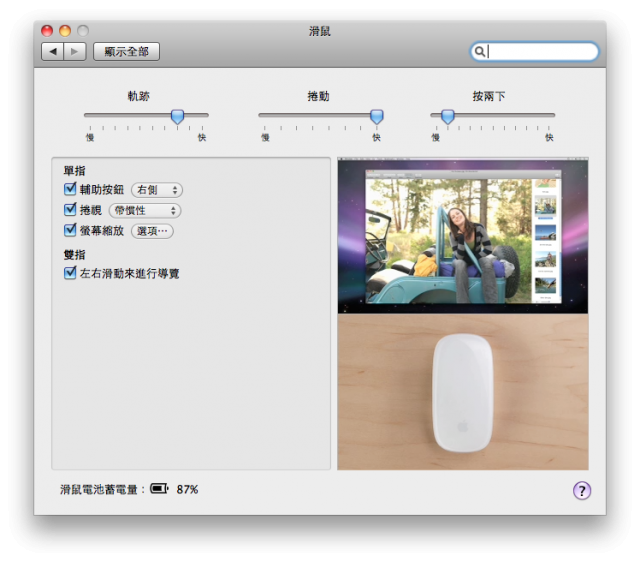Close the window with the red button
640x562 pixels.
click(x=47, y=31)
